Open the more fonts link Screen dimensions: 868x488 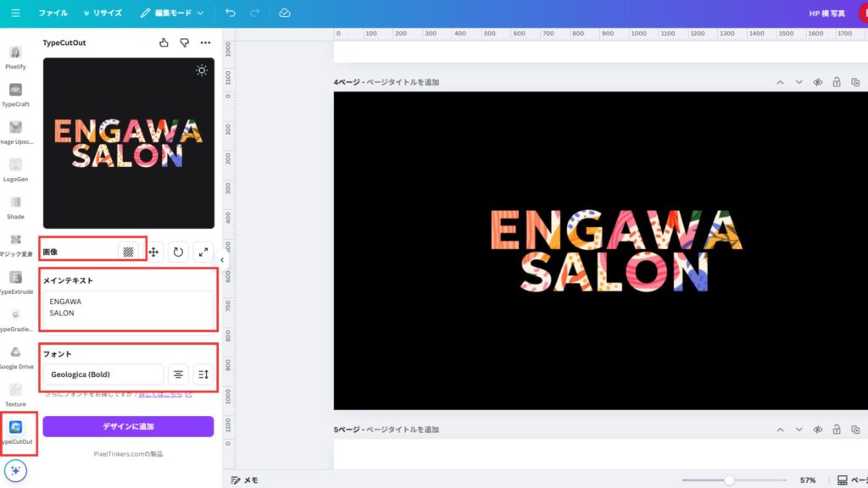point(165,394)
